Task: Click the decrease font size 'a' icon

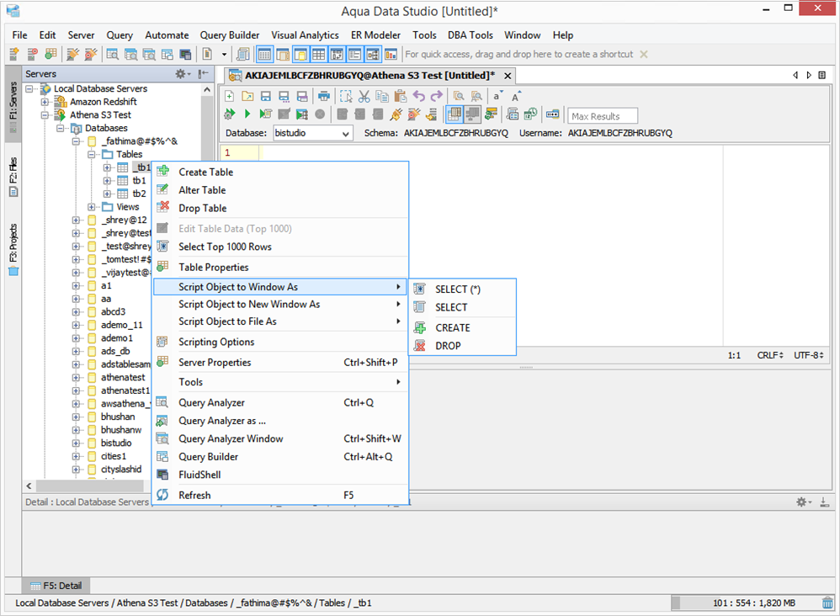Action: (497, 97)
